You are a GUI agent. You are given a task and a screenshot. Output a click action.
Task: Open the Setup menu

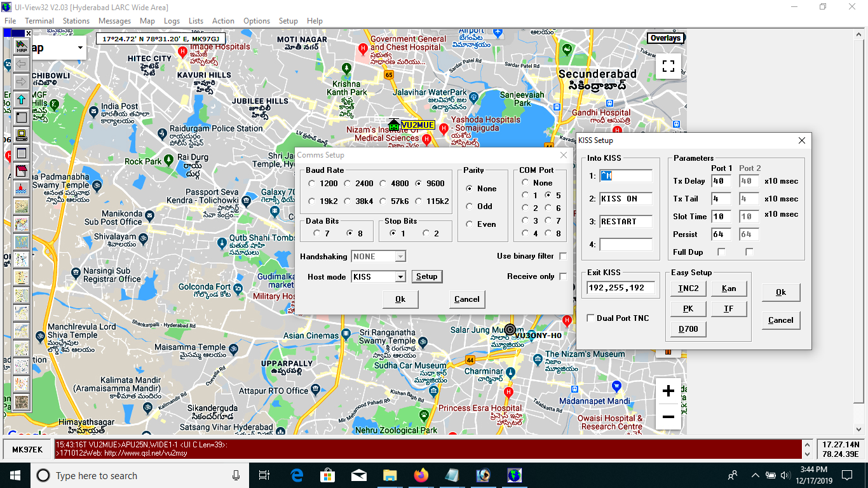click(288, 21)
